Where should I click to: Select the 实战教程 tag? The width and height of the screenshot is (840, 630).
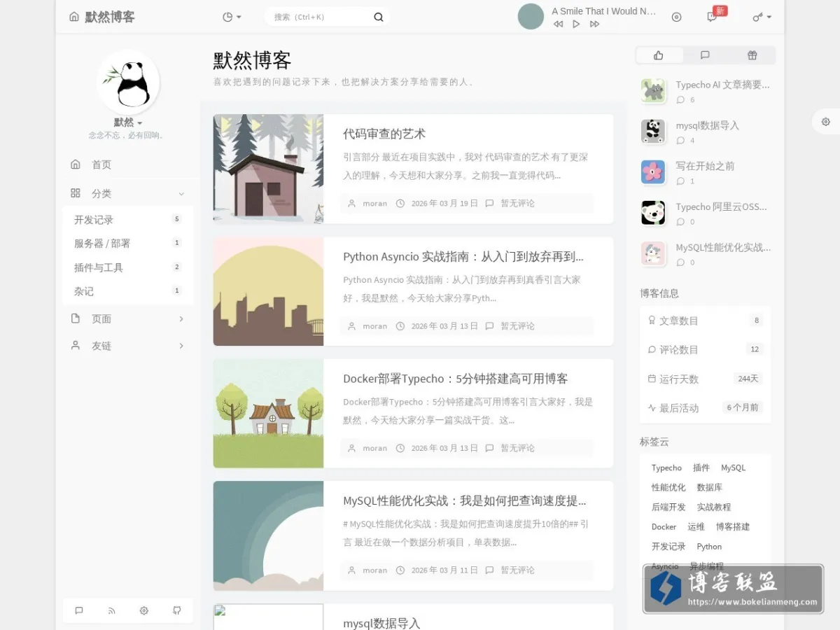click(713, 507)
